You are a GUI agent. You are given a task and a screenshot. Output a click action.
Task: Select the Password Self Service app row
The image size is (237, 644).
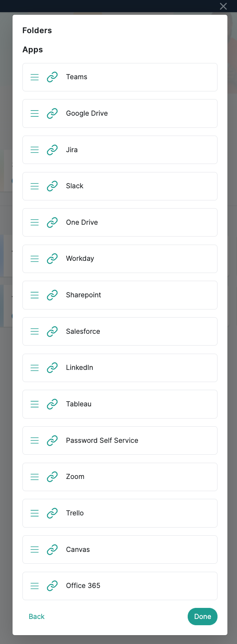click(120, 441)
